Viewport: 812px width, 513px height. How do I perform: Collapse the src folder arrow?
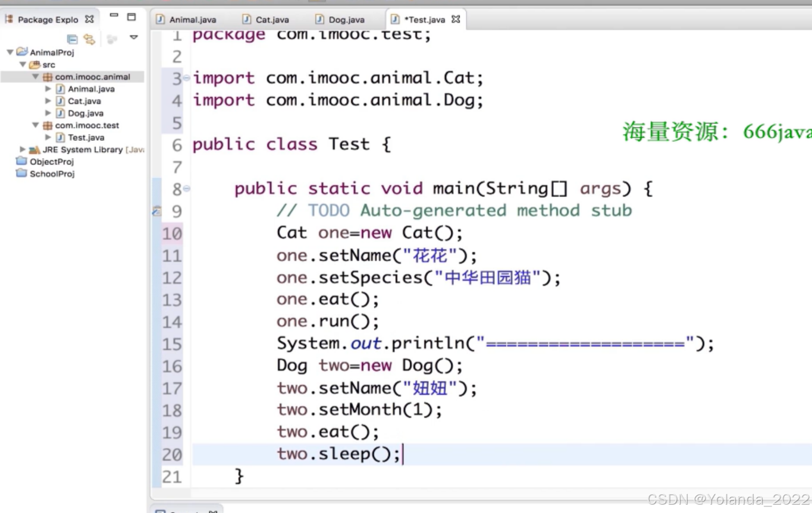[23, 64]
